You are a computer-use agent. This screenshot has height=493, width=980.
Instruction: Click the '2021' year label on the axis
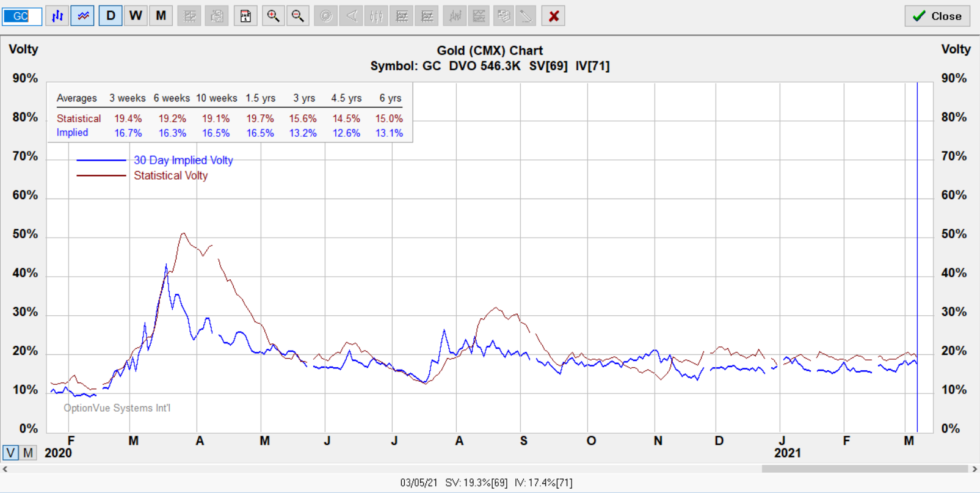click(x=788, y=453)
